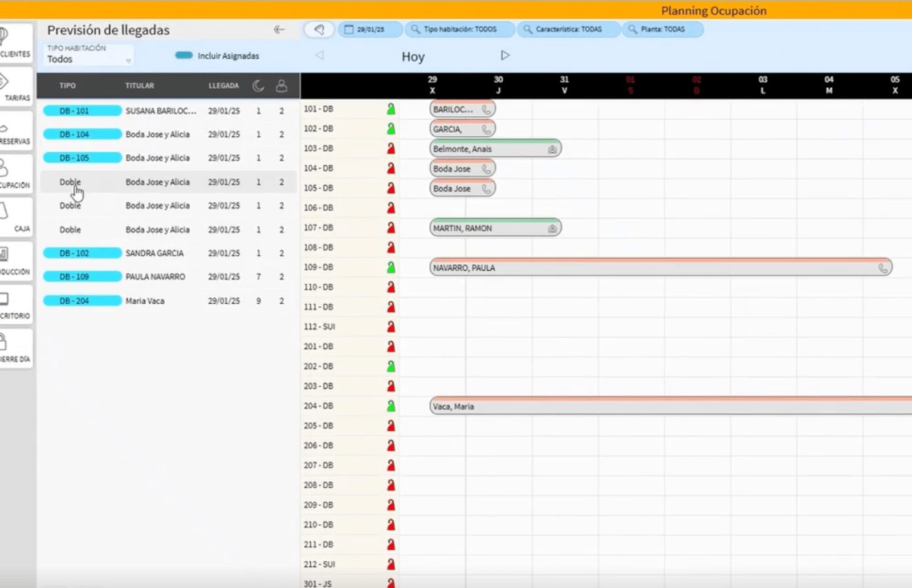Image resolution: width=912 pixels, height=588 pixels.
Task: Select PAULA NAVARRO titular entry
Action: point(155,276)
